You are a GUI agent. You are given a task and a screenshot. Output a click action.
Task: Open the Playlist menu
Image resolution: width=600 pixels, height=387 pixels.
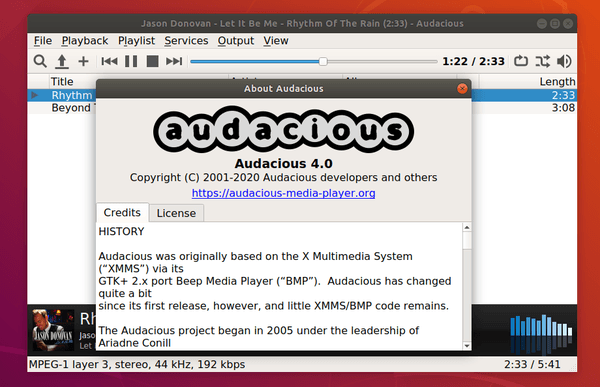[x=136, y=41]
